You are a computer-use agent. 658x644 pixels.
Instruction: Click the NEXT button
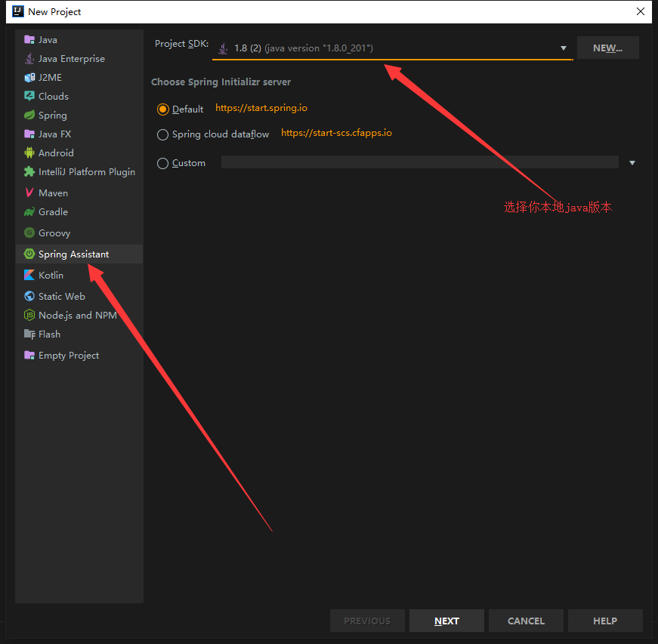coord(446,621)
